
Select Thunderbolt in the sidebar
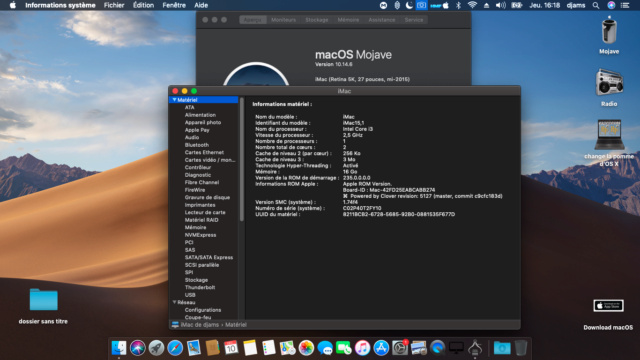[200, 287]
